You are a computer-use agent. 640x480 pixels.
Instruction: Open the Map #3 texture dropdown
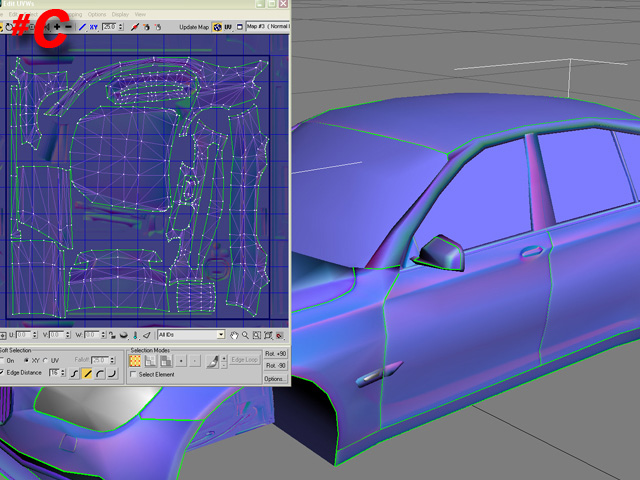(265, 27)
